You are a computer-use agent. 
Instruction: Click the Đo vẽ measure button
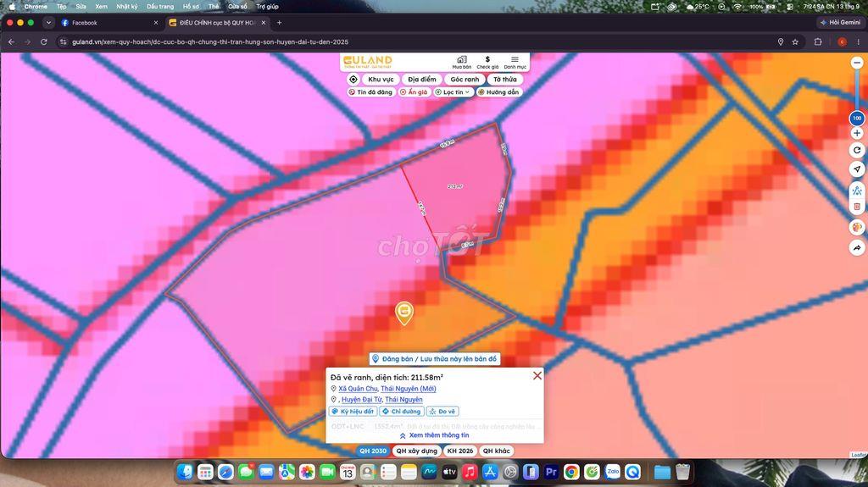click(442, 411)
